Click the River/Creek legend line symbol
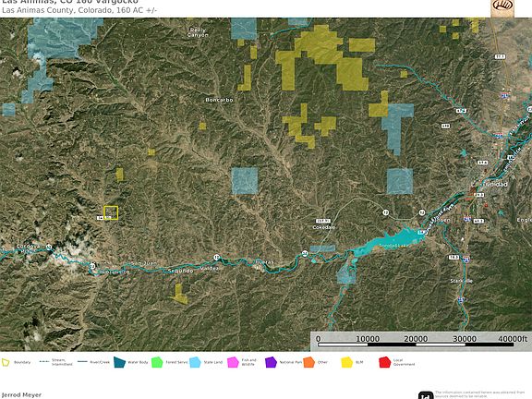Screen dimensions: 532x399 [82, 362]
